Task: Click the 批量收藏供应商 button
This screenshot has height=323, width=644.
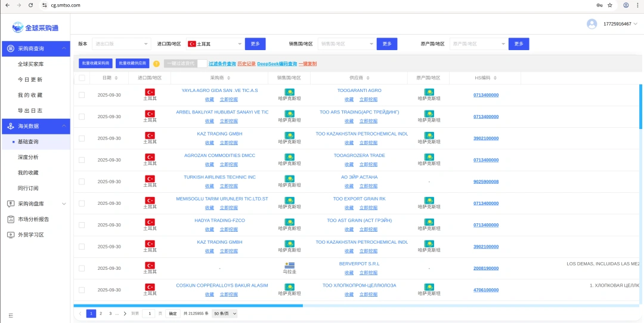Action: pos(132,63)
